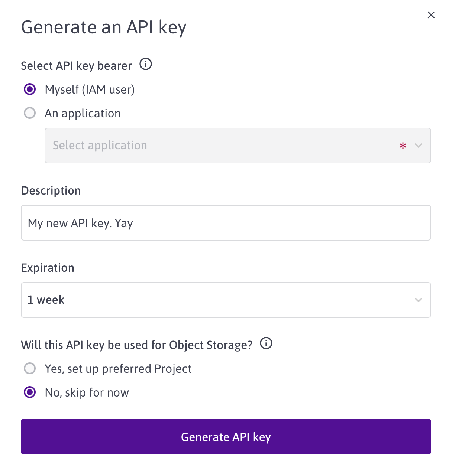Click the chevron on the Select application field
This screenshot has width=449, height=476.
click(419, 146)
